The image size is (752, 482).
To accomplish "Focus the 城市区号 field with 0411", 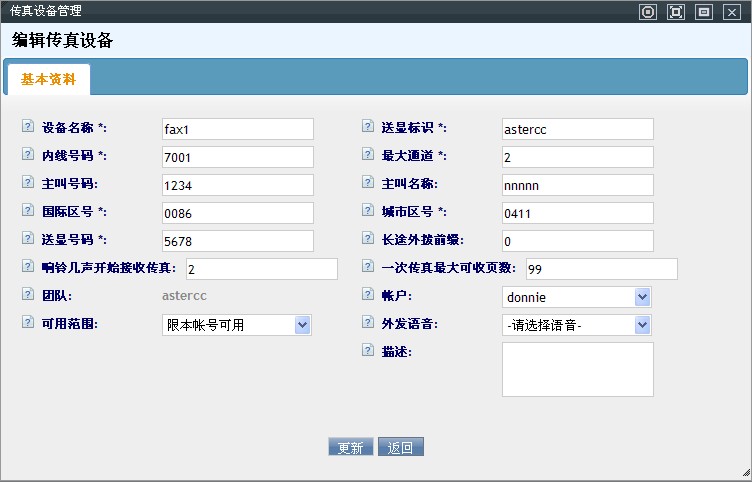I will (577, 213).
